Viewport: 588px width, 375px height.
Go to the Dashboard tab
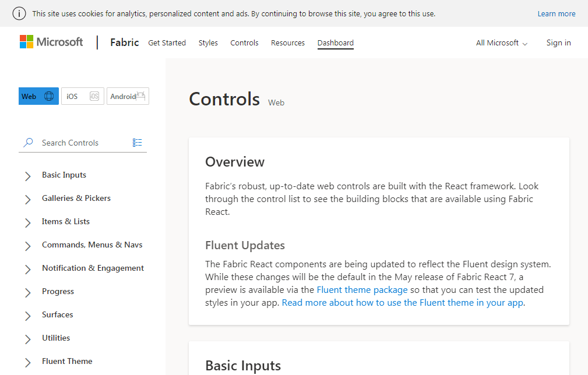(x=336, y=43)
